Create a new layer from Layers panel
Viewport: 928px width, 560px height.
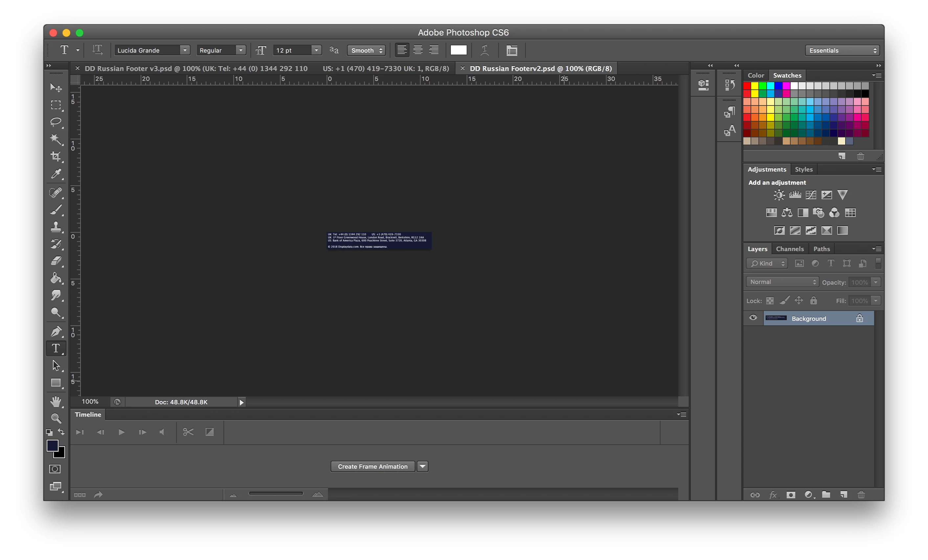pos(844,495)
